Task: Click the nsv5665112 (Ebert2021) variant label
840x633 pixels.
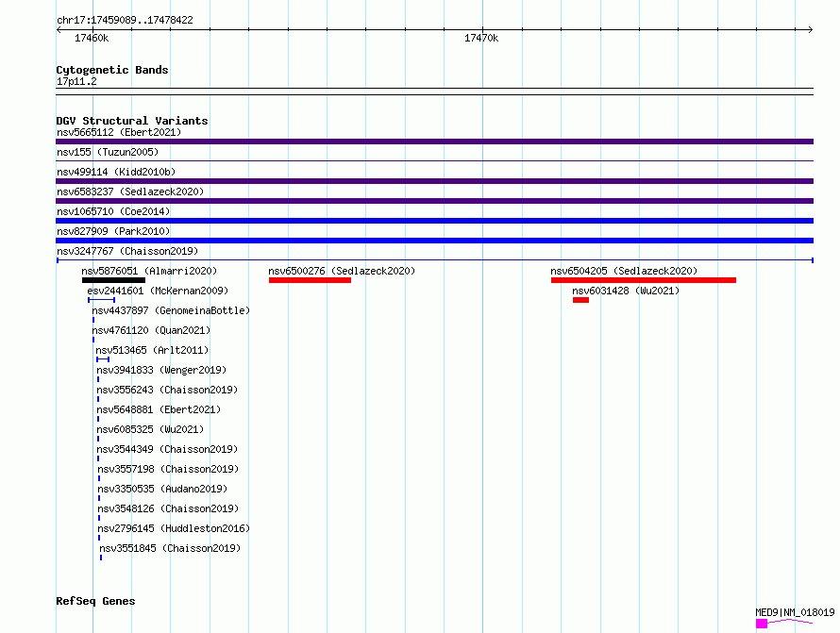Action: pyautogui.click(x=119, y=132)
